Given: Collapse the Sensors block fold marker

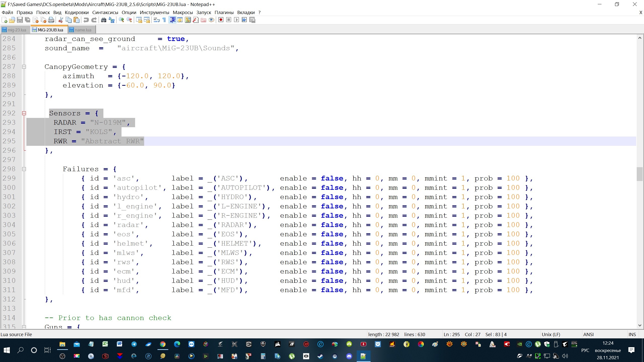Looking at the screenshot, I should point(24,113).
